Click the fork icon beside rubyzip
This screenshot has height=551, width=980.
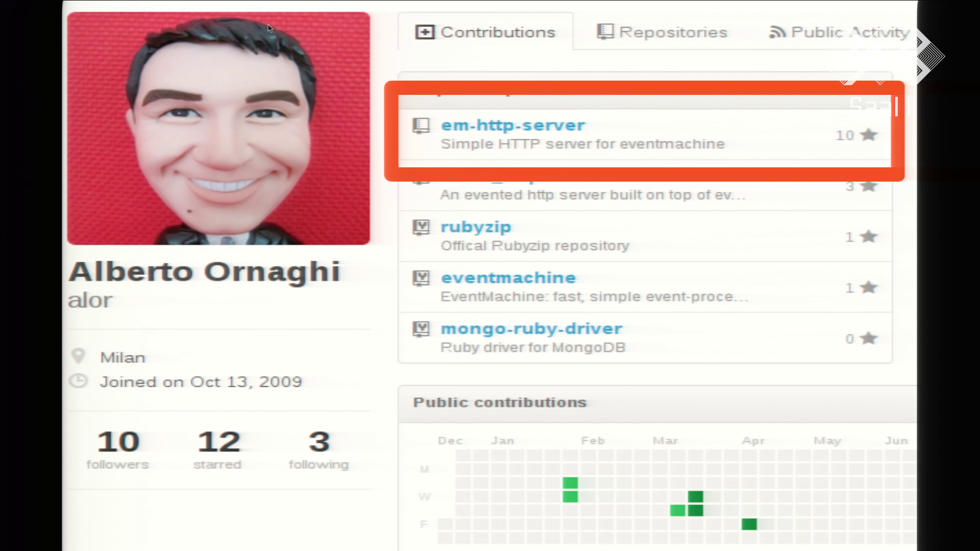click(421, 227)
